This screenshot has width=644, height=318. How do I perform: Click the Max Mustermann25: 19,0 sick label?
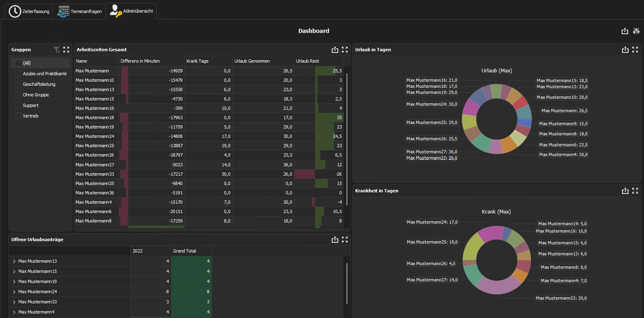(x=432, y=242)
